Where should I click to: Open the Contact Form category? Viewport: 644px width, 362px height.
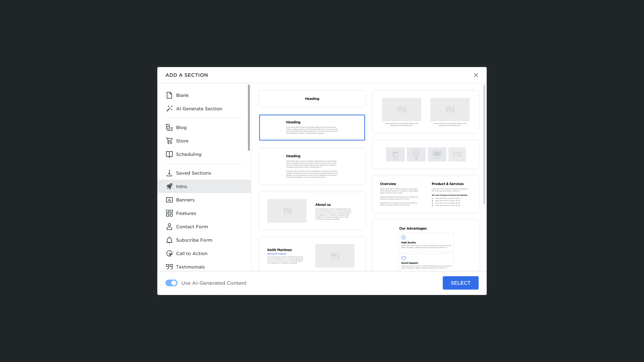pos(192,227)
